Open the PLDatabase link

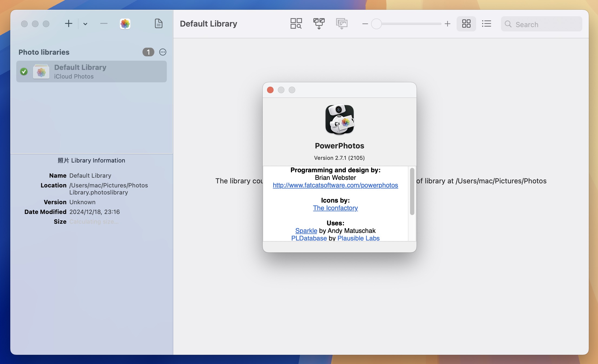pos(309,238)
